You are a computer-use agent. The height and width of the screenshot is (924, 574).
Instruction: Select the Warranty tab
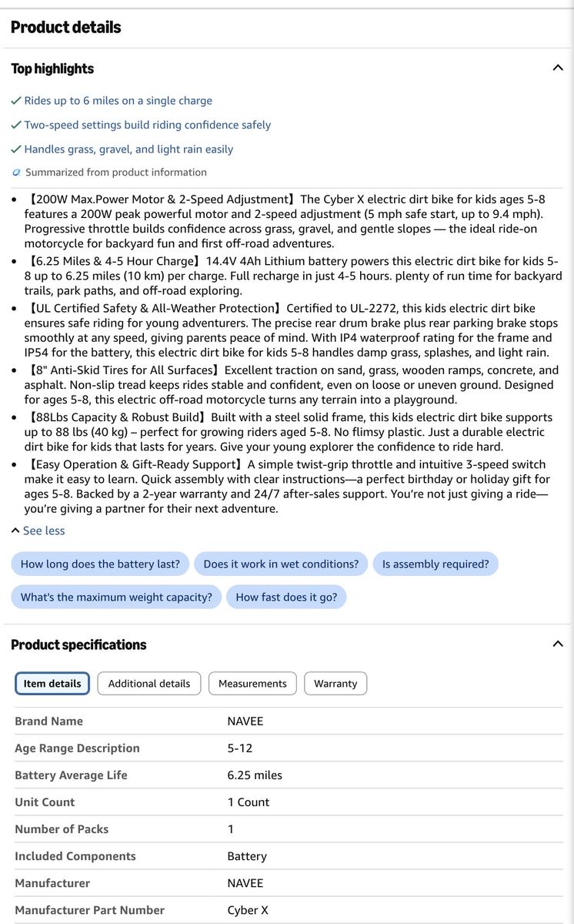[335, 684]
